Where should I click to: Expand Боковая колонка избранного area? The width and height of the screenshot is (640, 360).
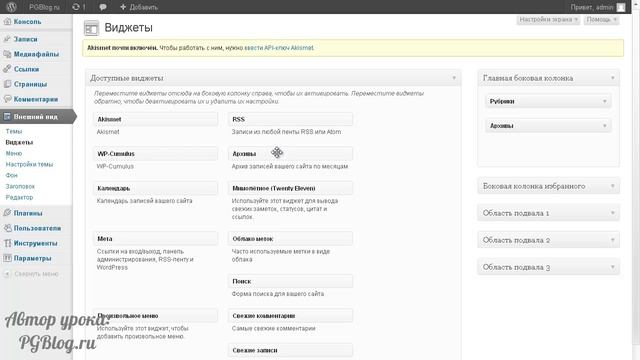click(x=549, y=186)
